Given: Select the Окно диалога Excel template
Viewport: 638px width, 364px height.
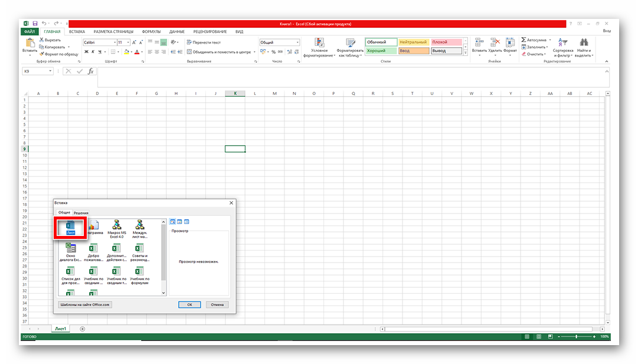Looking at the screenshot, I should [x=71, y=252].
